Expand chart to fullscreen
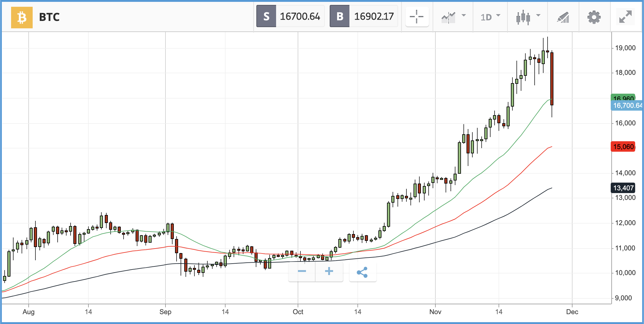Viewport: 644px width, 324px height. pos(626,17)
